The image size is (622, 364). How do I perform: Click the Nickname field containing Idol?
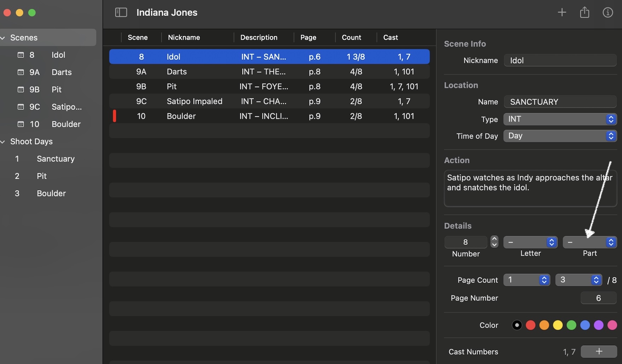pos(560,60)
